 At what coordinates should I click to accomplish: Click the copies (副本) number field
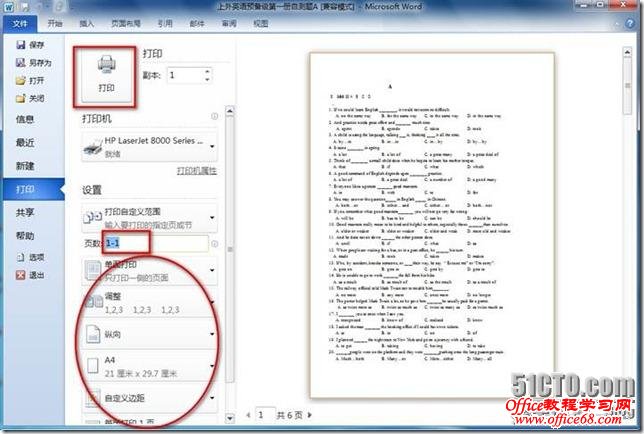pos(185,75)
